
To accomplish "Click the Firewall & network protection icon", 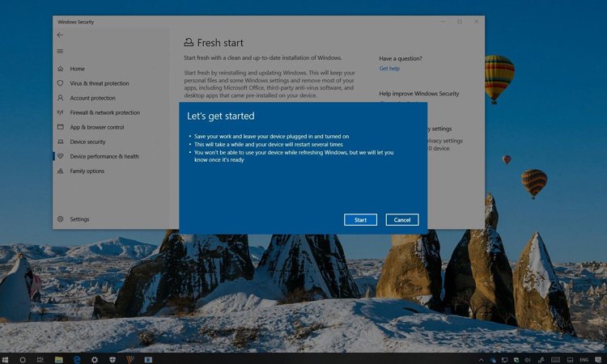I will tap(61, 112).
